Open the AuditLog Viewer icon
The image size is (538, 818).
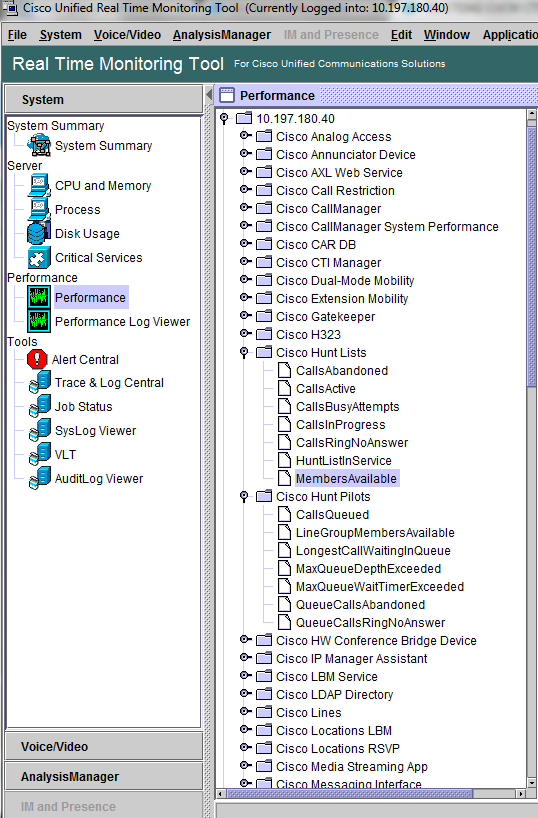point(40,478)
